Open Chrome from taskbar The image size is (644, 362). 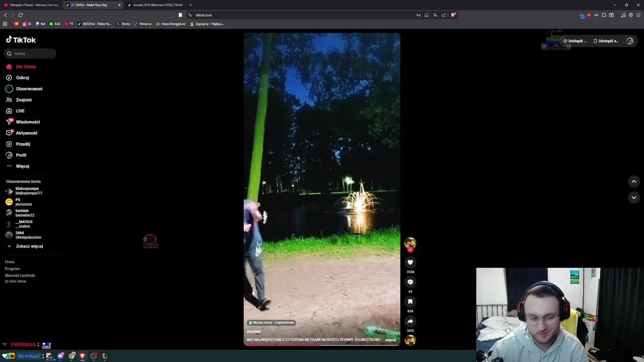pos(72,356)
